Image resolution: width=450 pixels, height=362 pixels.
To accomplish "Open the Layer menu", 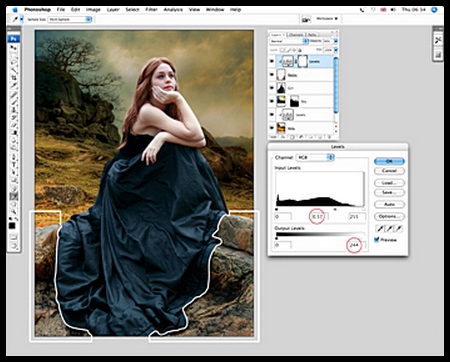I will tap(113, 9).
